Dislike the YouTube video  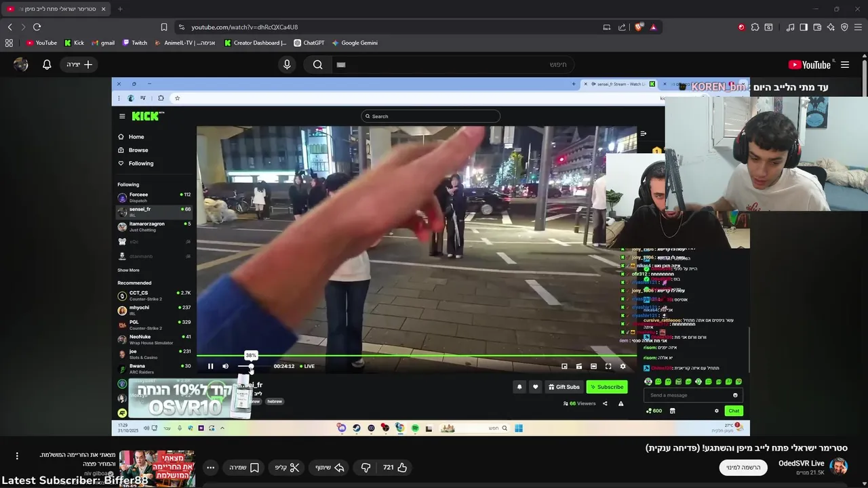[366, 468]
